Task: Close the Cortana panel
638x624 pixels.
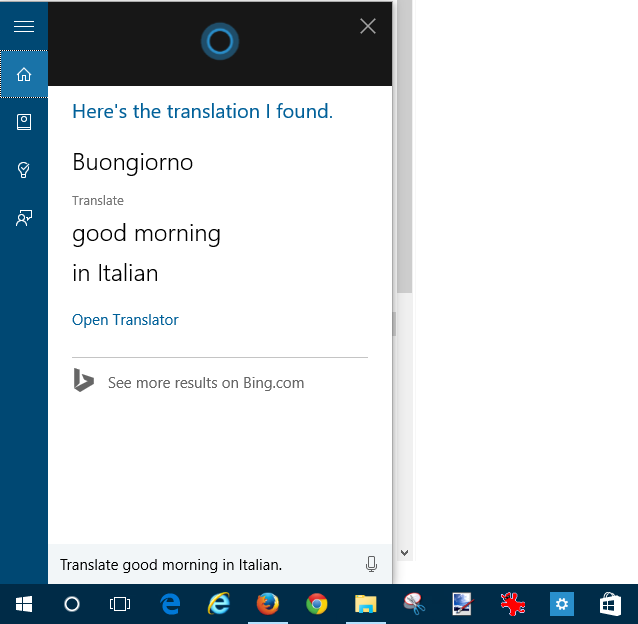Action: [x=368, y=27]
